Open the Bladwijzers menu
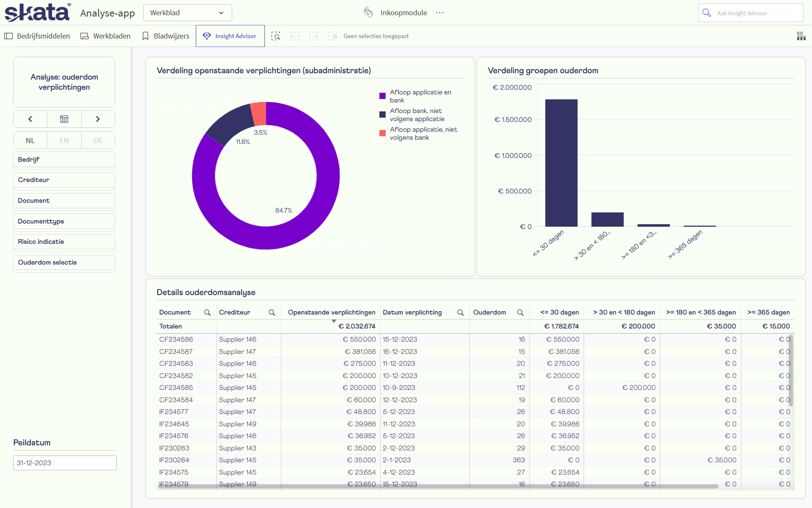The height and width of the screenshot is (508, 812). [x=166, y=36]
